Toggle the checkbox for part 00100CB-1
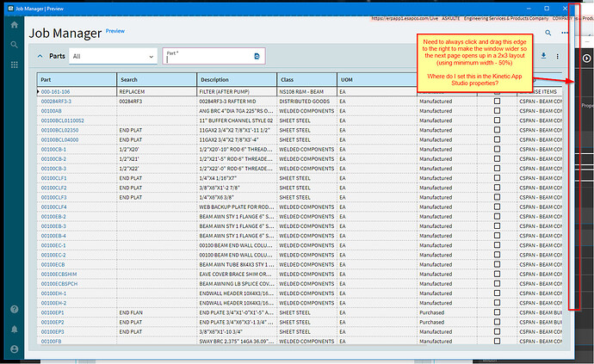This screenshot has width=594, height=364. point(497,149)
